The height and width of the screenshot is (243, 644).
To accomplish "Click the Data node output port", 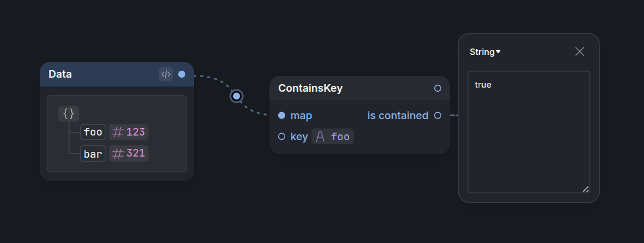I will point(182,74).
